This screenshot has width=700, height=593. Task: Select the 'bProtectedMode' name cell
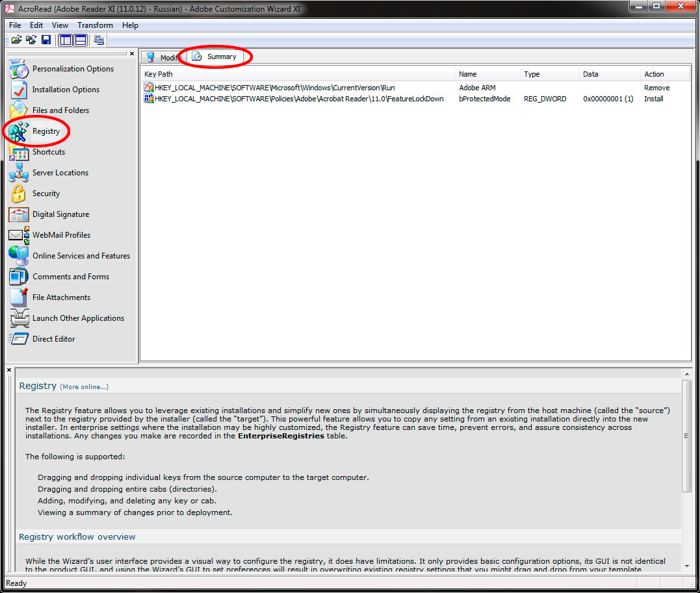[484, 99]
